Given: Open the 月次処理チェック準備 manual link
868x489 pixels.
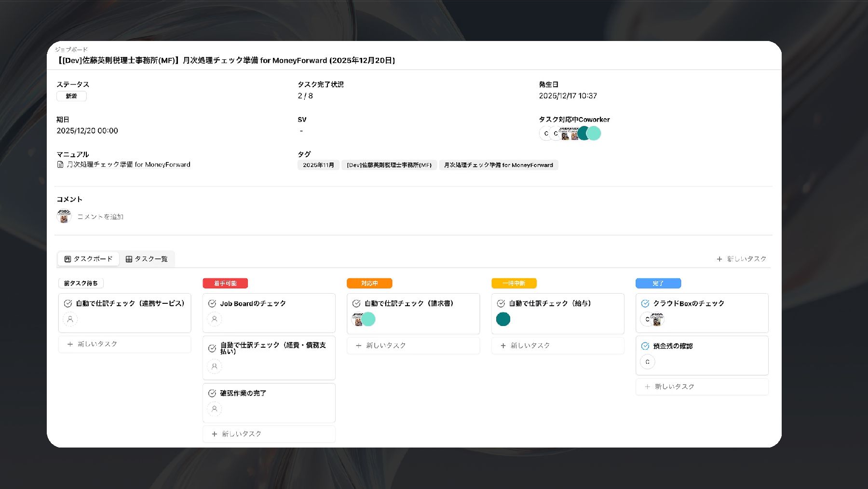Looking at the screenshot, I should tap(123, 164).
